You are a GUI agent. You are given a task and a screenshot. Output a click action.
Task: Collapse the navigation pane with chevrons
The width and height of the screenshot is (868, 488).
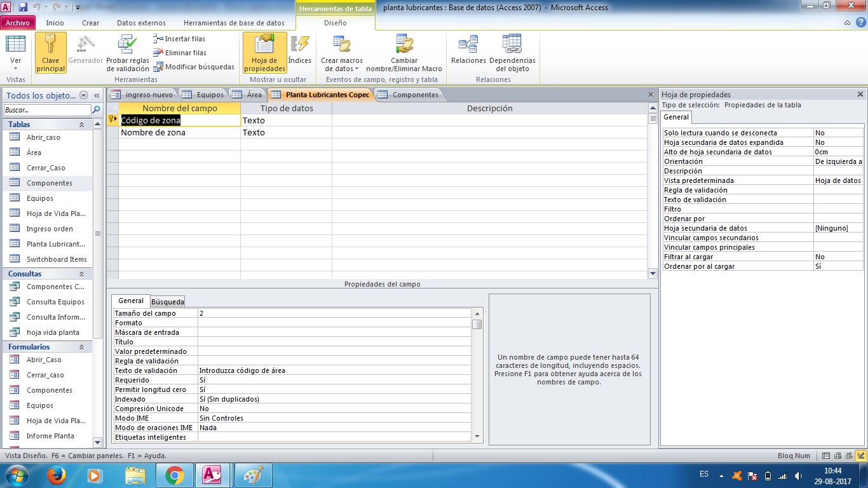coord(97,95)
